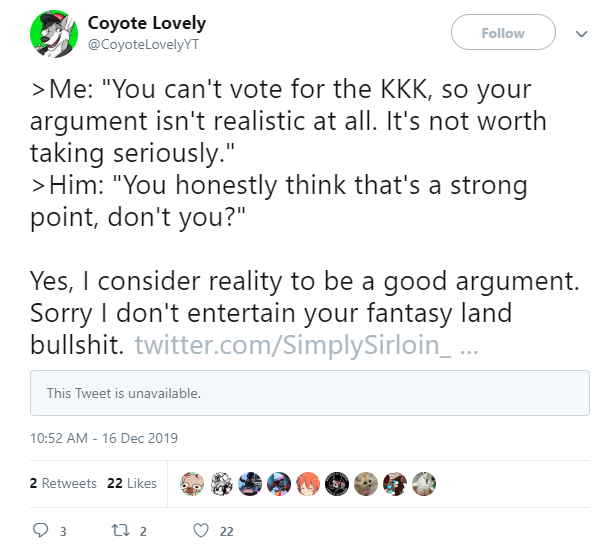Click the unavailable tweet box
Viewport: 608px width, 560px height.
pyautogui.click(x=310, y=393)
